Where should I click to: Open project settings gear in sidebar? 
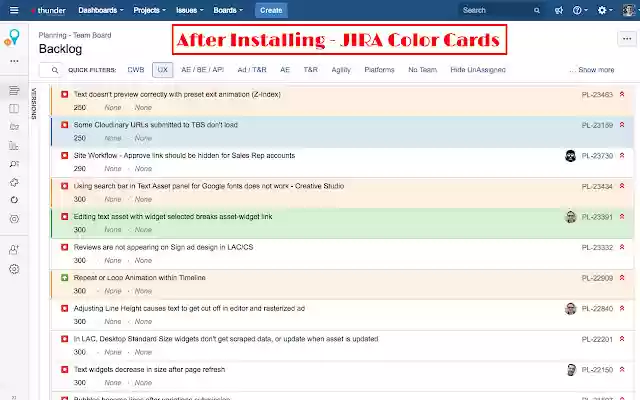point(14,269)
